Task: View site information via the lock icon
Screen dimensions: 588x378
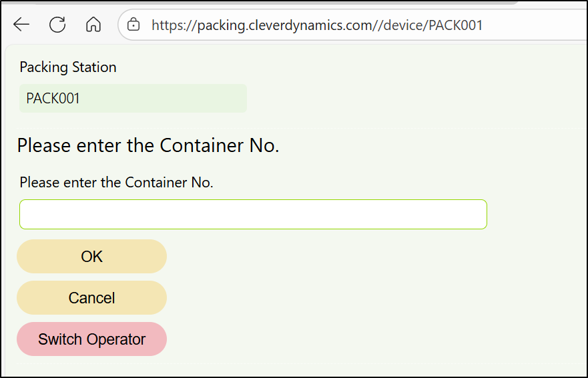Action: 133,25
